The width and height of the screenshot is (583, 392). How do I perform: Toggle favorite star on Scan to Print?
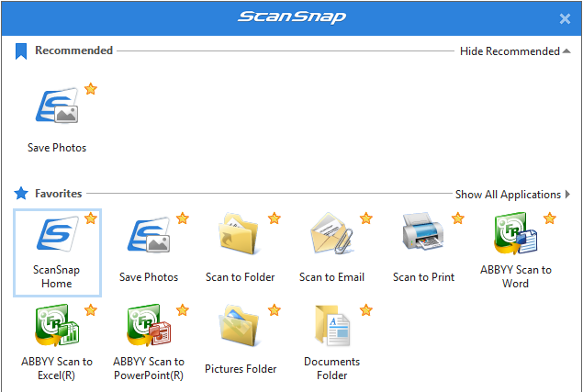coord(458,218)
